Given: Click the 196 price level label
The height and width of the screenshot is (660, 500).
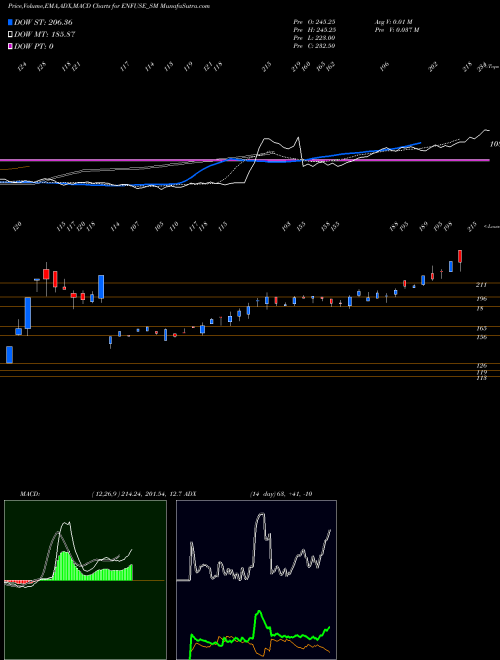Looking at the screenshot, I should point(481,299).
